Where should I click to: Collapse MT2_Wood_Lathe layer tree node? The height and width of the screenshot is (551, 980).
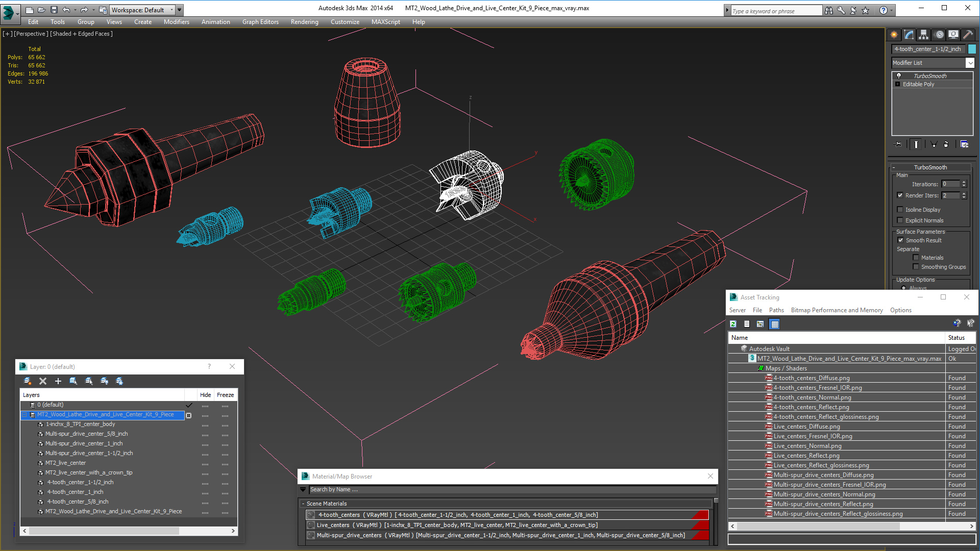point(24,415)
